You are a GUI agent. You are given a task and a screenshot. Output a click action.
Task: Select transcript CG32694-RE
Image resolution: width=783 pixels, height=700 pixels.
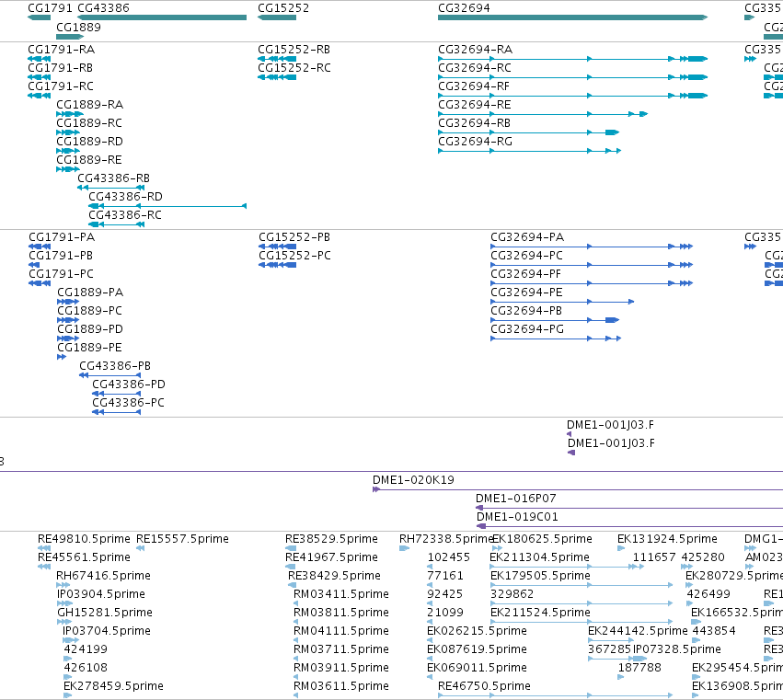click(x=475, y=105)
